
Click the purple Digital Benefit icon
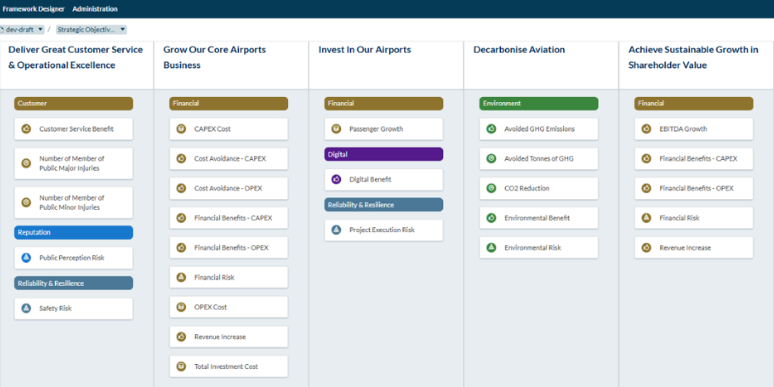[x=336, y=180]
